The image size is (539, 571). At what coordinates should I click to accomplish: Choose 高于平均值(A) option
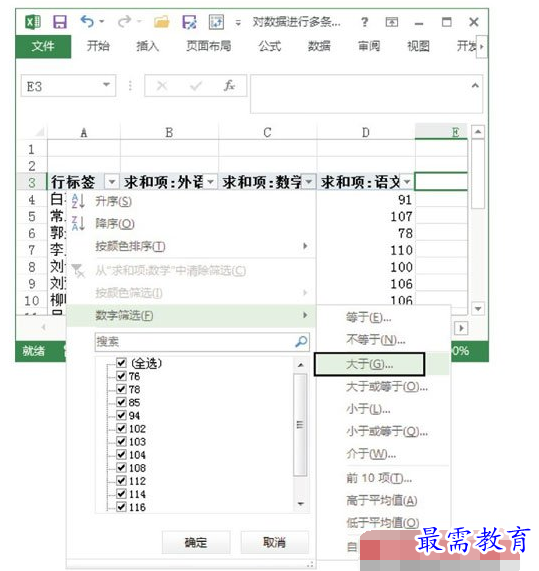click(x=382, y=501)
